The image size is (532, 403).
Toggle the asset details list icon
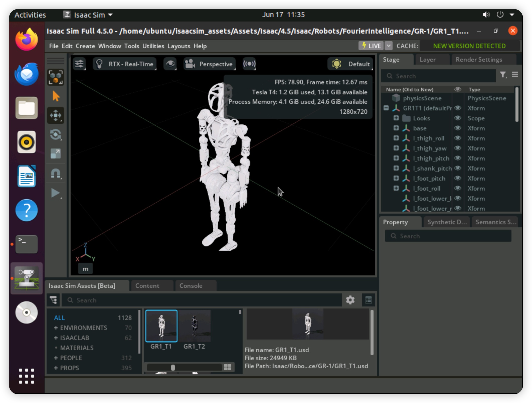tap(368, 300)
